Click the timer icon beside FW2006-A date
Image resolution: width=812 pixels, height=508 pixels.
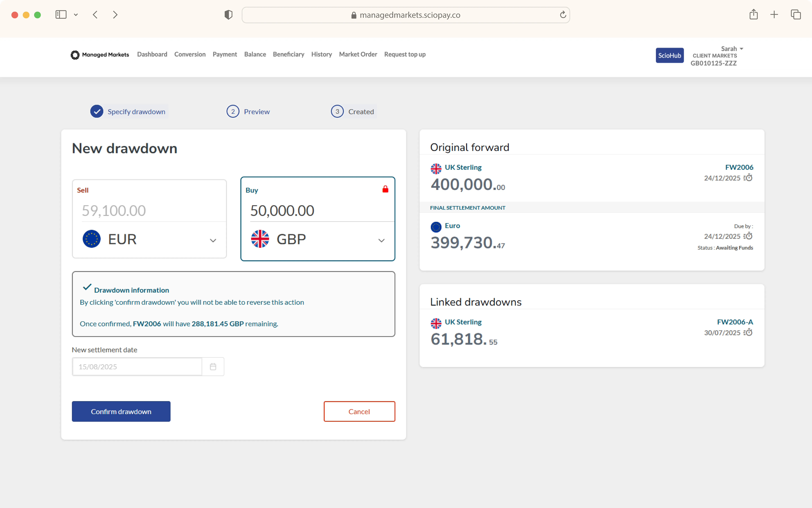748,332
